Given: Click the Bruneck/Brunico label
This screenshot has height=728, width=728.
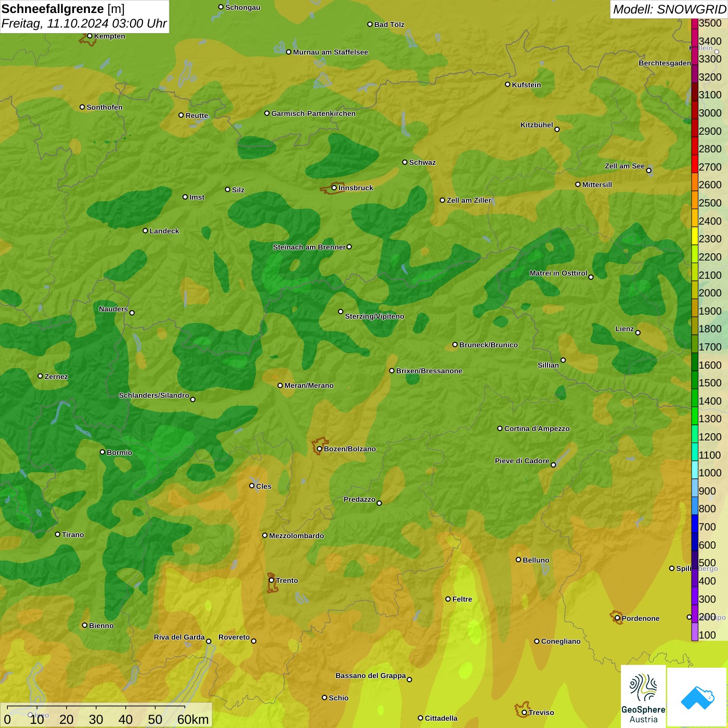Looking at the screenshot, I should click(x=488, y=345).
